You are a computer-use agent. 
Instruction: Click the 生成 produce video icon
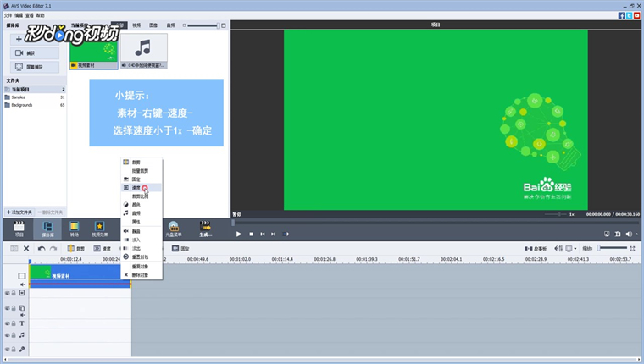point(205,229)
